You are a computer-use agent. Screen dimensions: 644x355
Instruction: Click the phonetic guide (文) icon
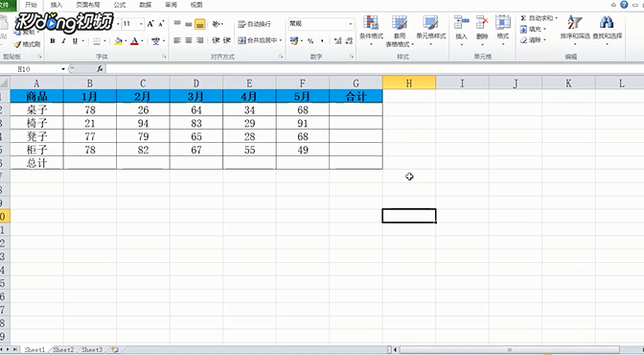click(155, 40)
